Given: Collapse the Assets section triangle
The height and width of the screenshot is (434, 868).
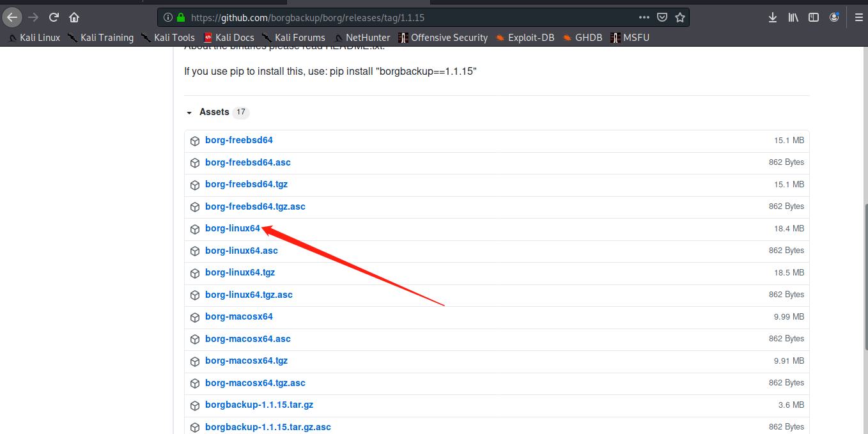Looking at the screenshot, I should pos(189,112).
